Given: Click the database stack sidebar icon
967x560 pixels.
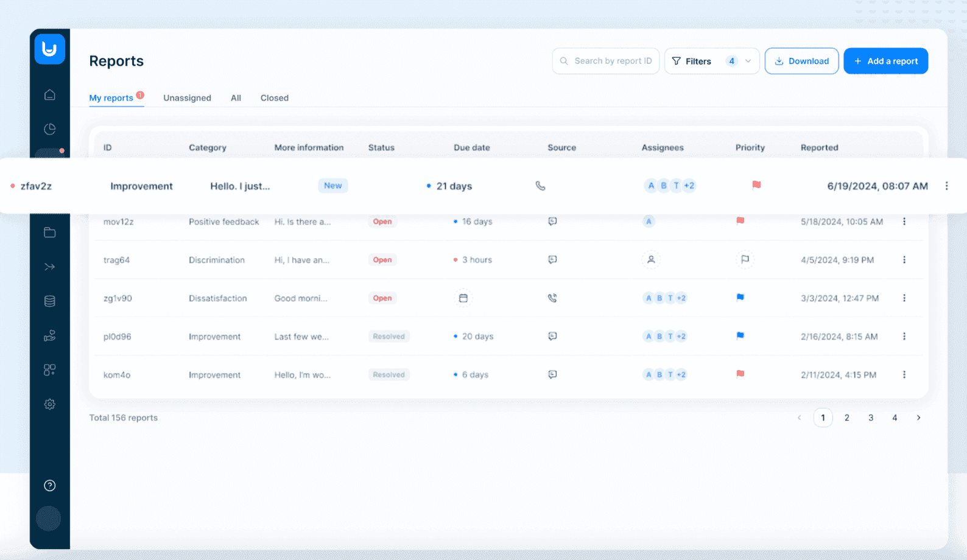Looking at the screenshot, I should pos(50,301).
